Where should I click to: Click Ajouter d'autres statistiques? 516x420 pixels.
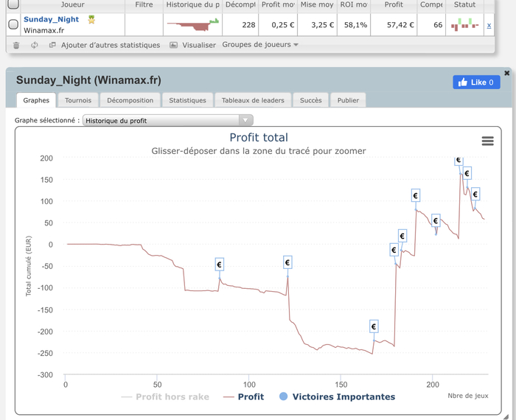point(111,45)
